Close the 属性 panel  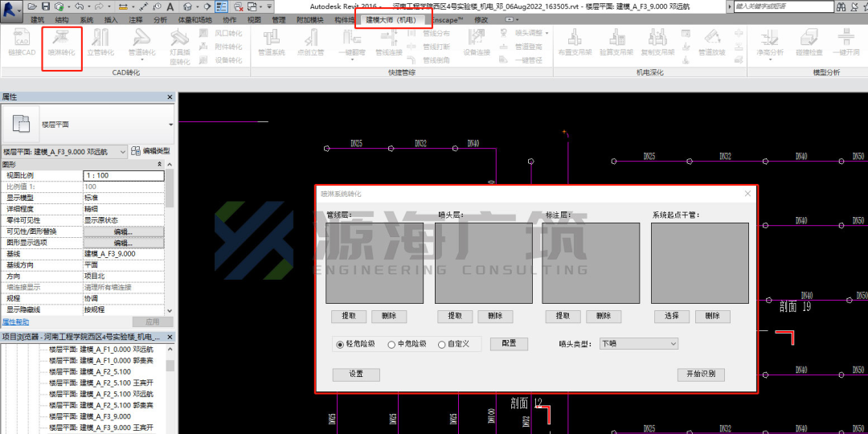tap(170, 97)
